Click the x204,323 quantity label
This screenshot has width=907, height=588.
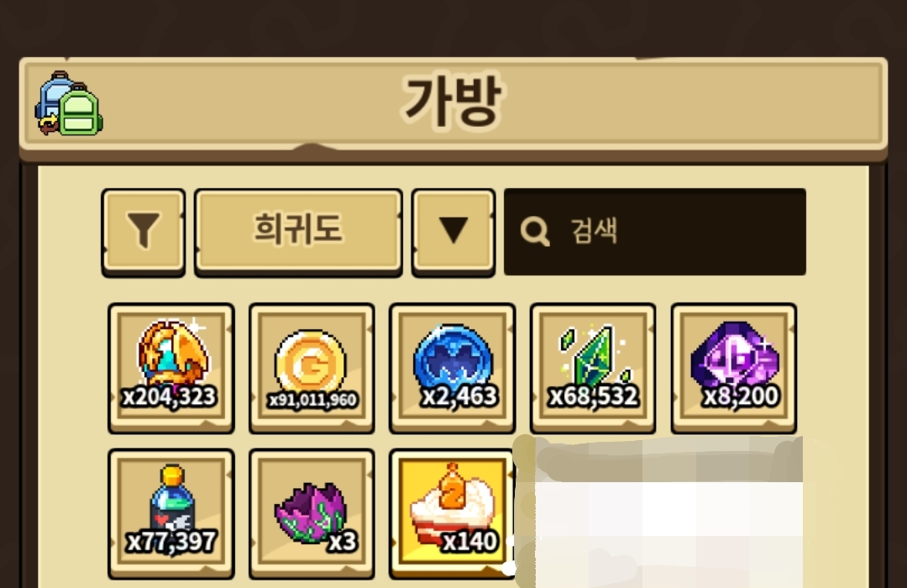[170, 397]
